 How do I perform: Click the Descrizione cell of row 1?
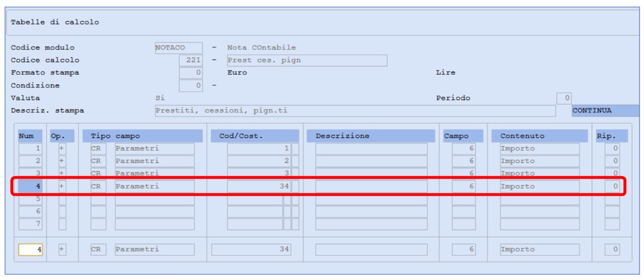[x=371, y=149]
